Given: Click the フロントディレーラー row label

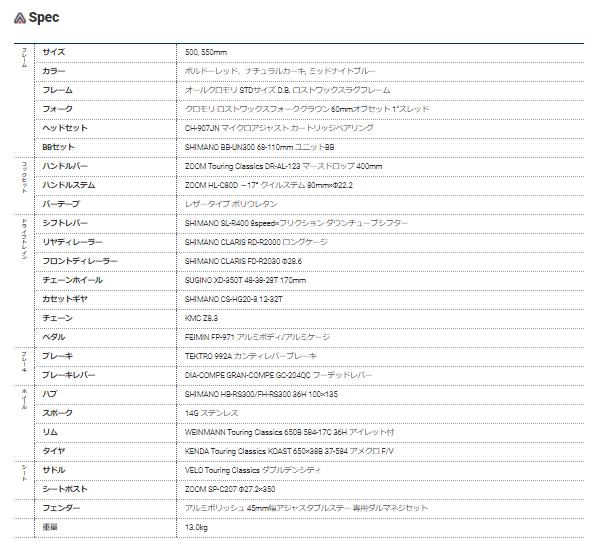Looking at the screenshot, I should (80, 261).
